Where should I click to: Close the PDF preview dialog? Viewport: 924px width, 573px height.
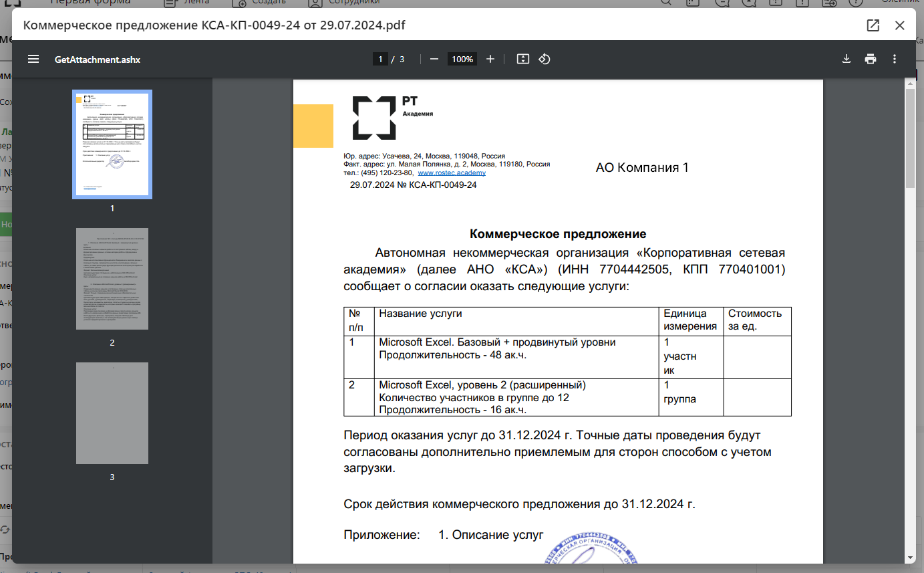(x=900, y=25)
